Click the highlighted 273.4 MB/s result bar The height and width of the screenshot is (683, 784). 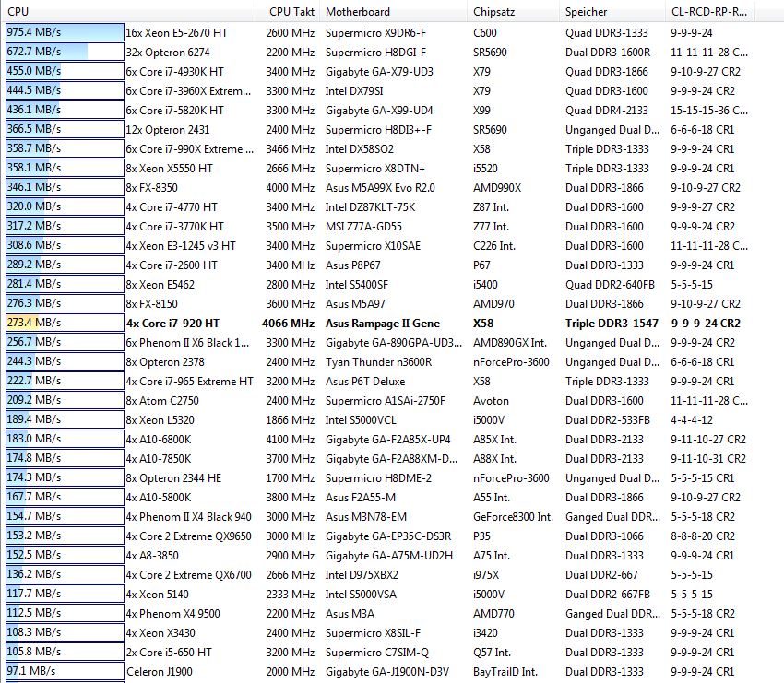65,323
